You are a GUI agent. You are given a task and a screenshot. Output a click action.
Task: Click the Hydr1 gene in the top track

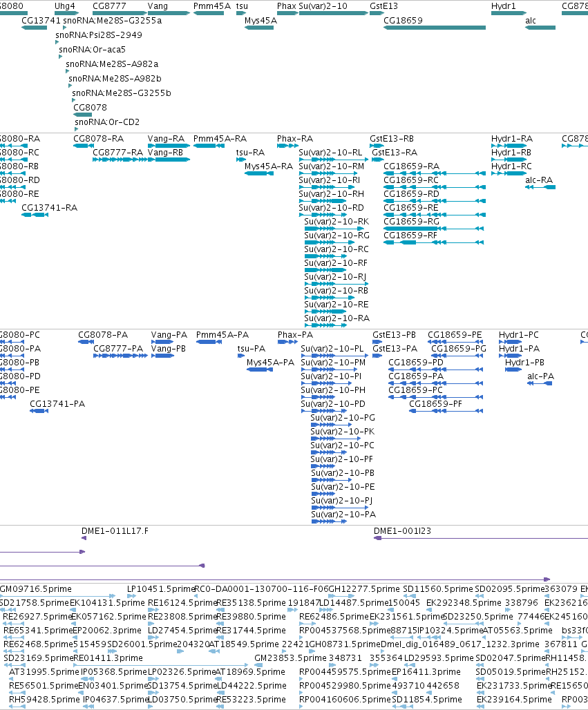click(x=509, y=13)
